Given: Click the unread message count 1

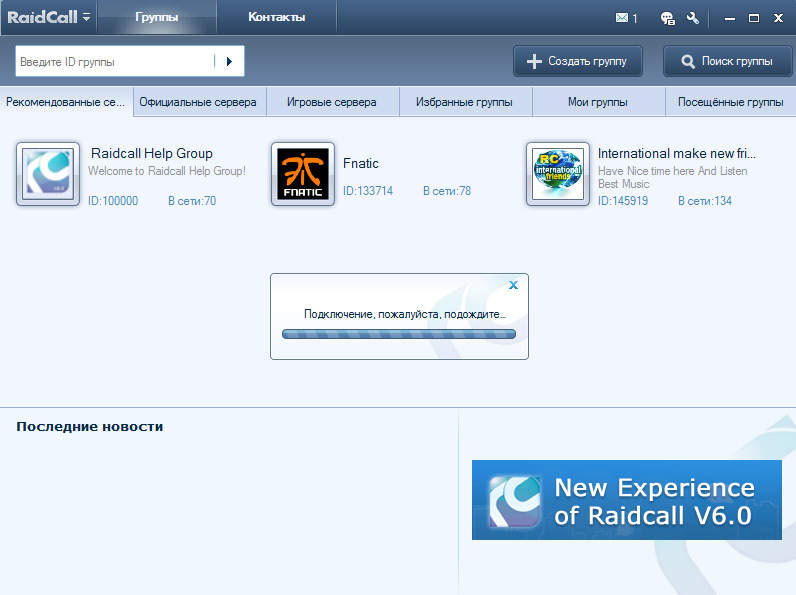Looking at the screenshot, I should (635, 19).
